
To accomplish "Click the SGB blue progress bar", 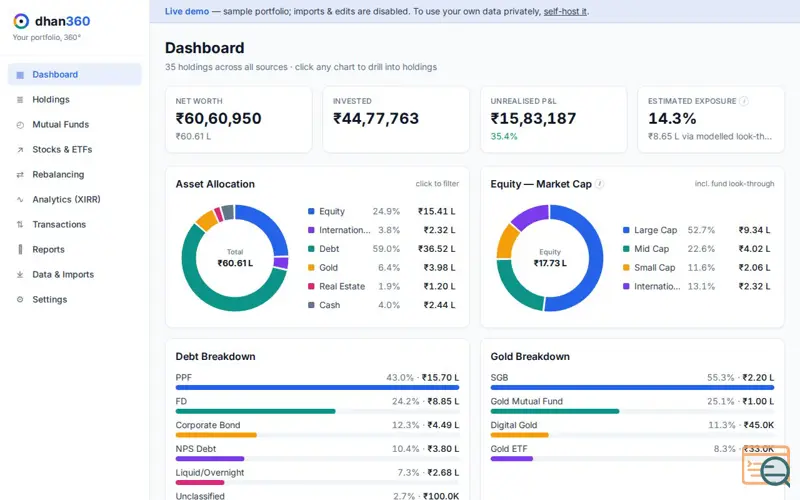I will tap(632, 388).
